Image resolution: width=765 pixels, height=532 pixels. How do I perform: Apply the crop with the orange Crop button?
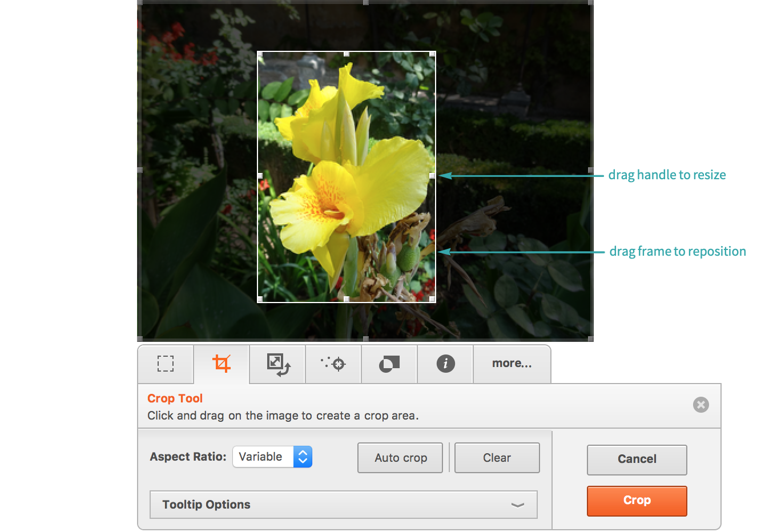pyautogui.click(x=637, y=501)
